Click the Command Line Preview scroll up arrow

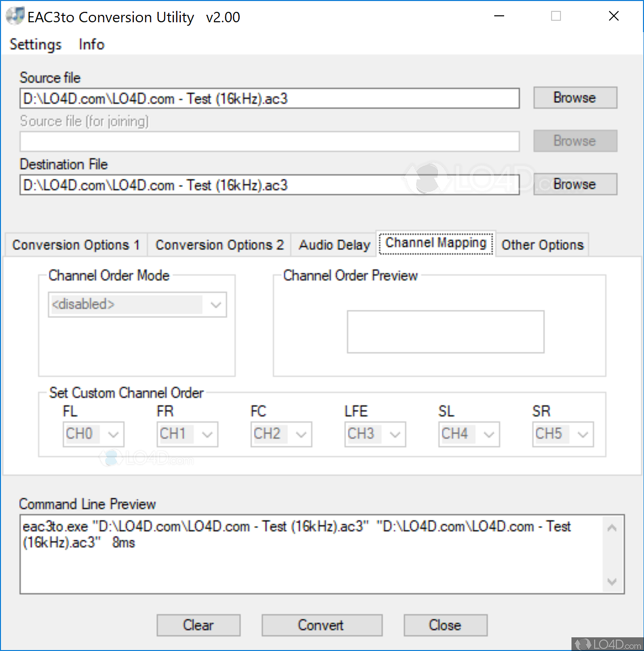[x=612, y=528]
